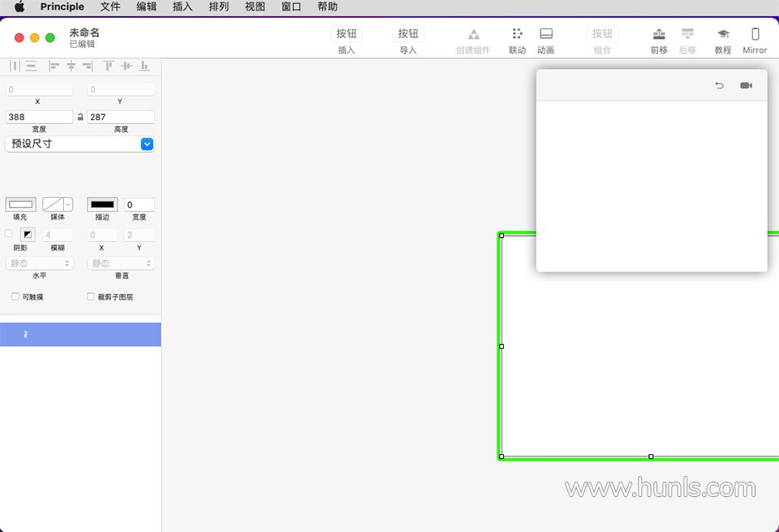
Task: Click the 模糊 blur field
Action: pyautogui.click(x=58, y=235)
